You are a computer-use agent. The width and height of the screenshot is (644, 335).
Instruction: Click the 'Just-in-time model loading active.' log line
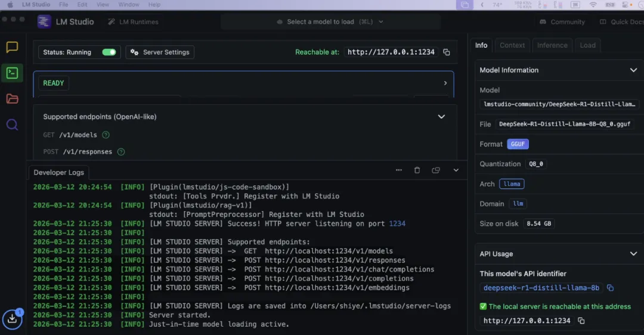219,324
